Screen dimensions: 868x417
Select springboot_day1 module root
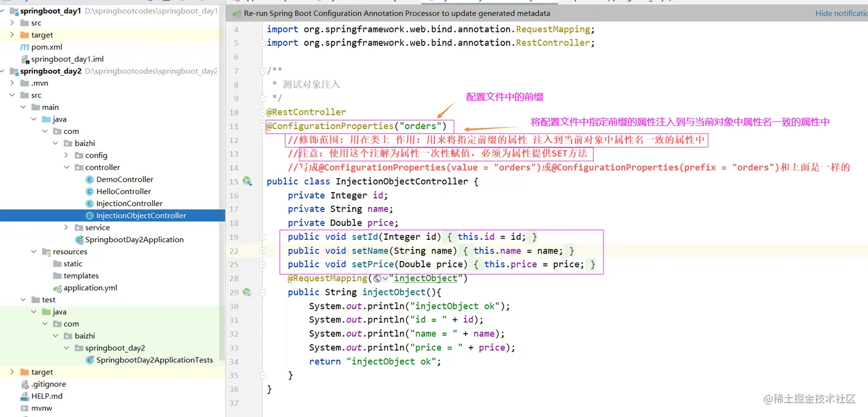[x=51, y=11]
